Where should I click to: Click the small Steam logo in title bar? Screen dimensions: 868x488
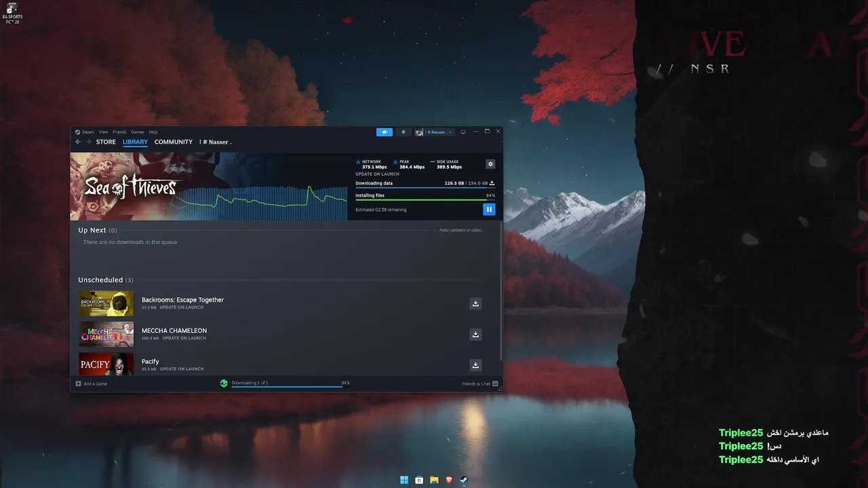tap(77, 132)
